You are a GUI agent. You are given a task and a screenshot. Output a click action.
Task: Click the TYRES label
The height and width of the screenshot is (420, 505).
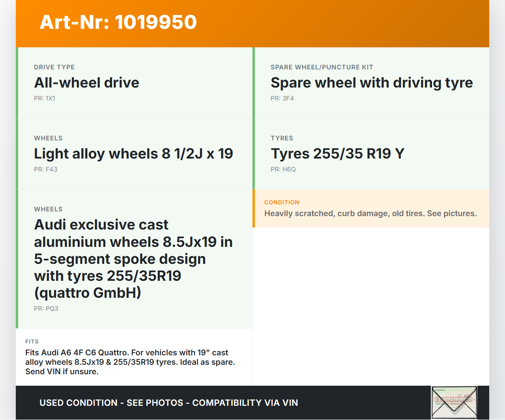[x=282, y=138]
